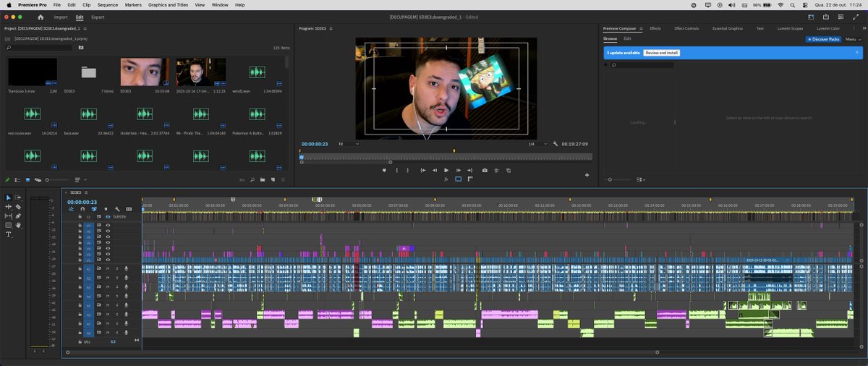Hide track V7 with its eye icon
The image size is (868, 366).
click(x=109, y=225)
